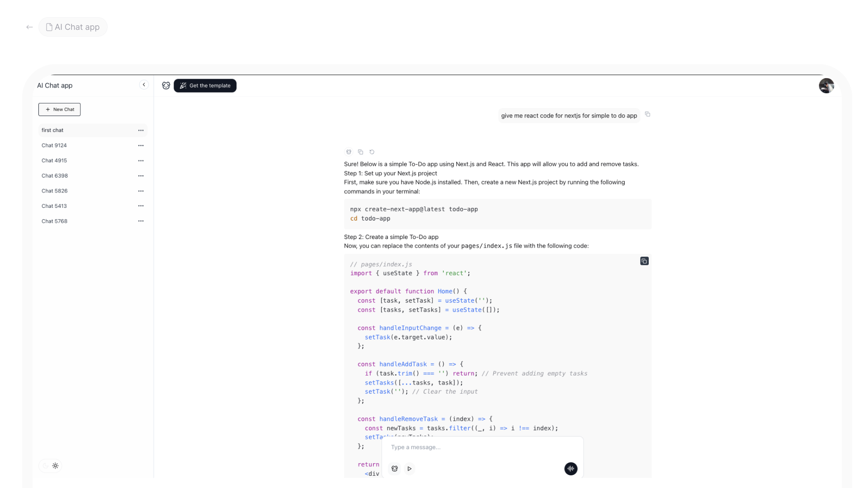Open options menu for Chat 9124

[141, 145]
